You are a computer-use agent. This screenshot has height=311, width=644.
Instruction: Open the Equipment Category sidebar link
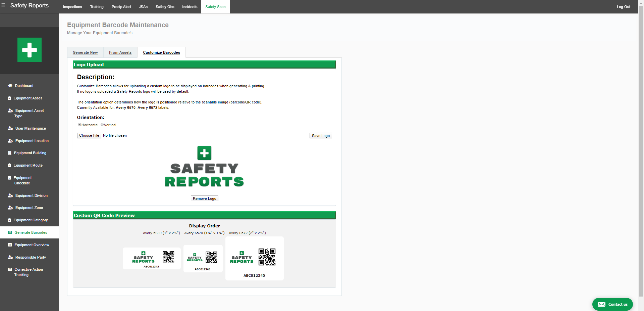coord(31,220)
